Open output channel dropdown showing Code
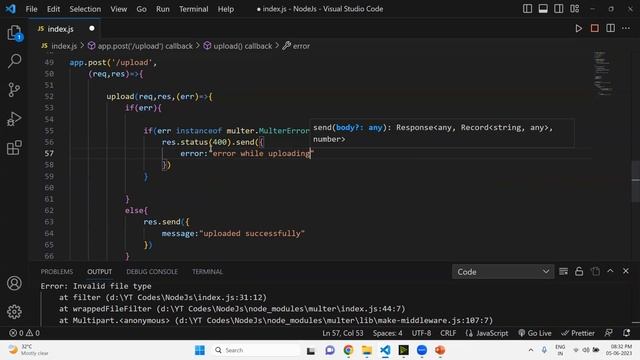Screen dimensions: 640x360 (x=503, y=272)
